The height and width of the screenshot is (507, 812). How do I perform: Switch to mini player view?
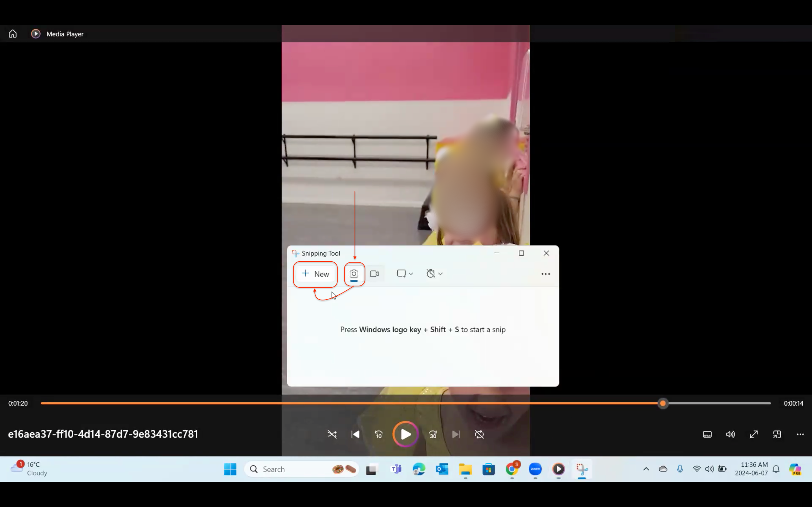[777, 434]
